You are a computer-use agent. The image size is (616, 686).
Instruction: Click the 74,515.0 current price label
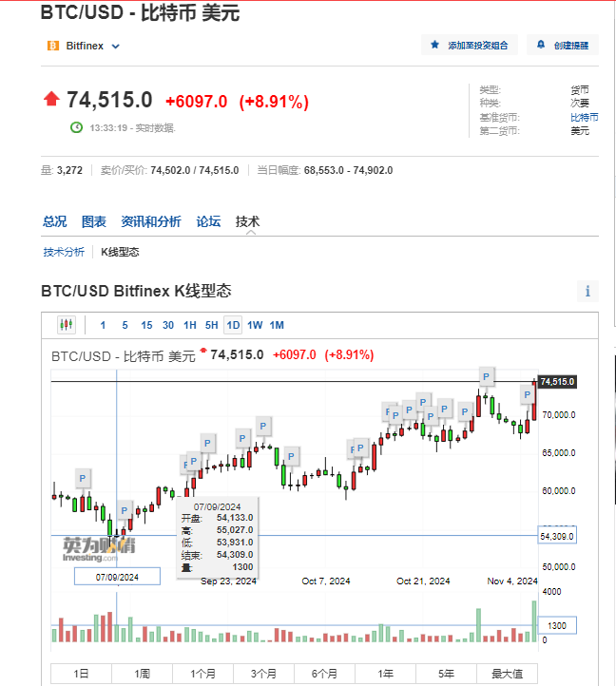[557, 382]
